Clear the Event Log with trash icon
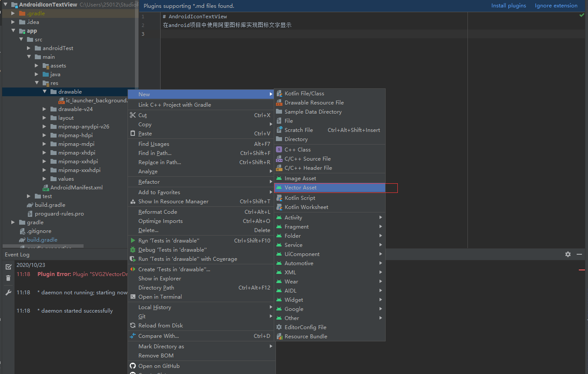Viewport: 588px width, 374px height. 8,278
